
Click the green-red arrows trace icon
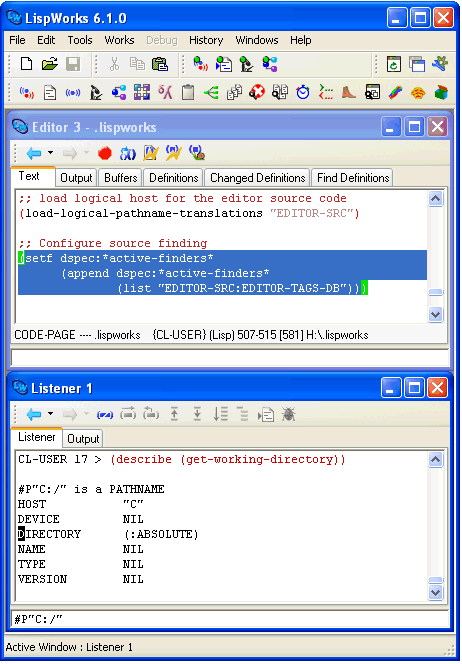coord(326,92)
